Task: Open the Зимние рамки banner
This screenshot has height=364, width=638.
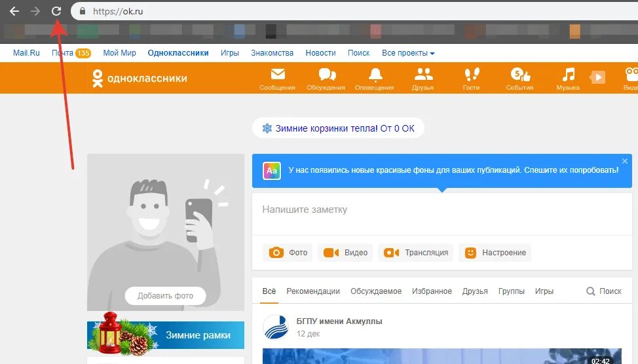Action: pos(166,335)
